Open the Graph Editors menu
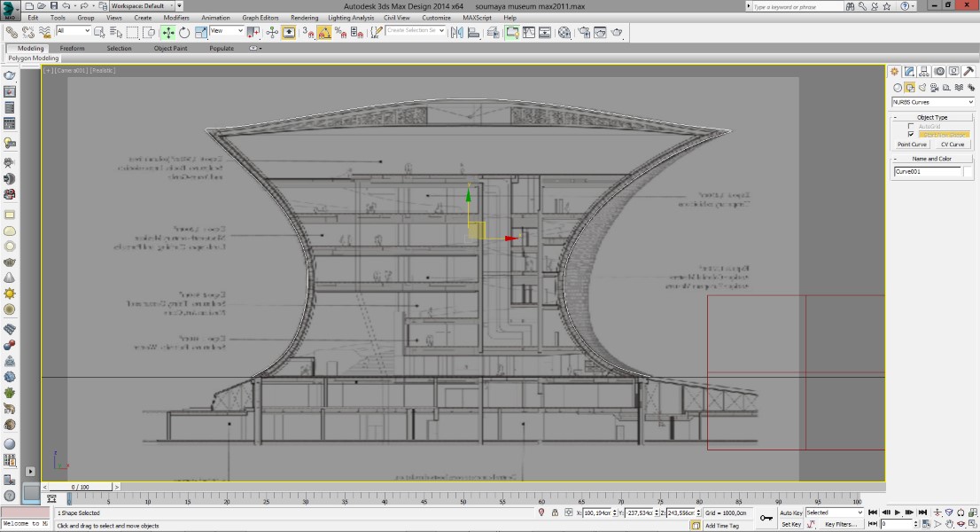Screen dimensions: 980x532 click(x=260, y=18)
